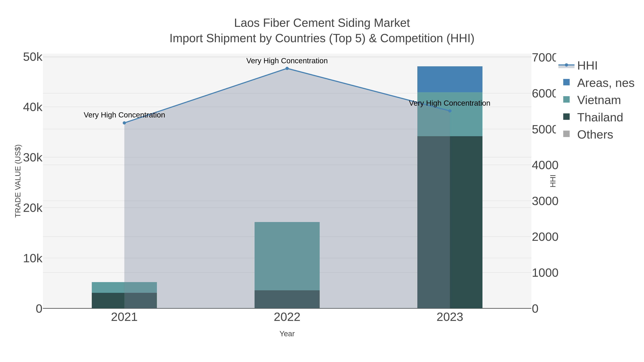Toggle the Others legend entry
Viewport: 644px width, 362px height.
click(x=588, y=135)
